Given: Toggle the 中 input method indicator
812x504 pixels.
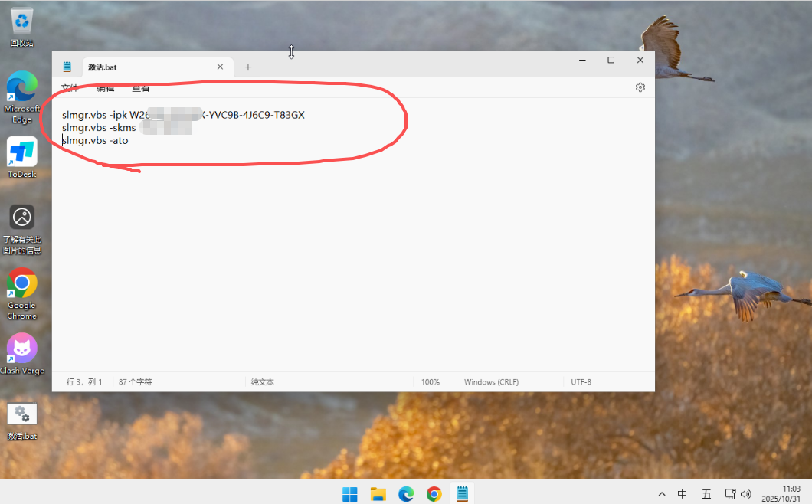Looking at the screenshot, I should (682, 494).
